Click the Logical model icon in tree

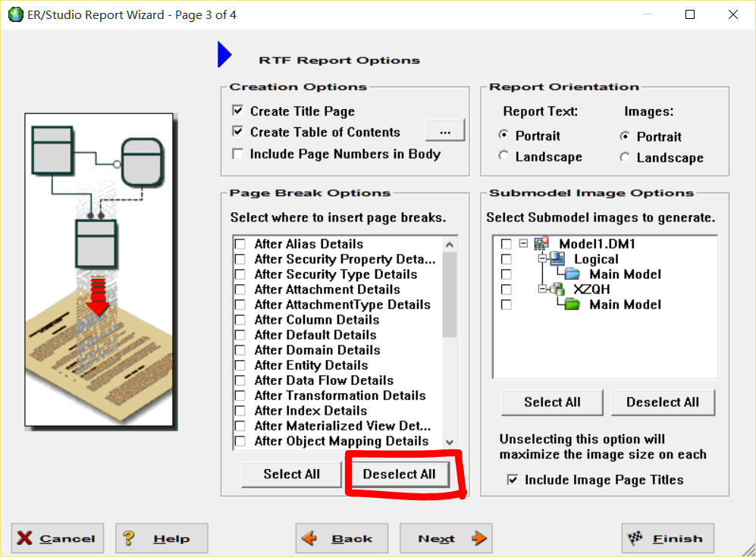tap(557, 259)
